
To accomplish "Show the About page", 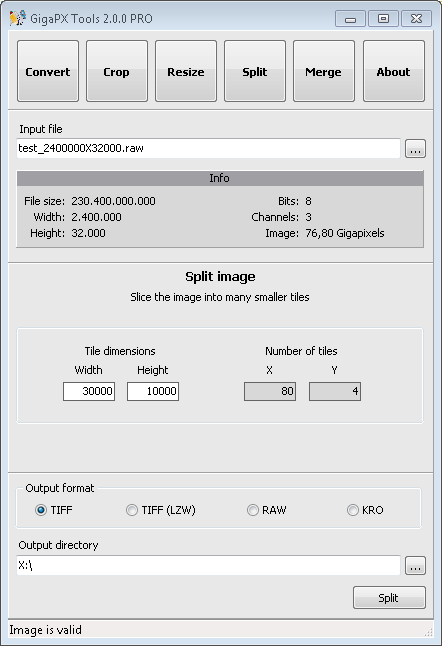I will 393,71.
